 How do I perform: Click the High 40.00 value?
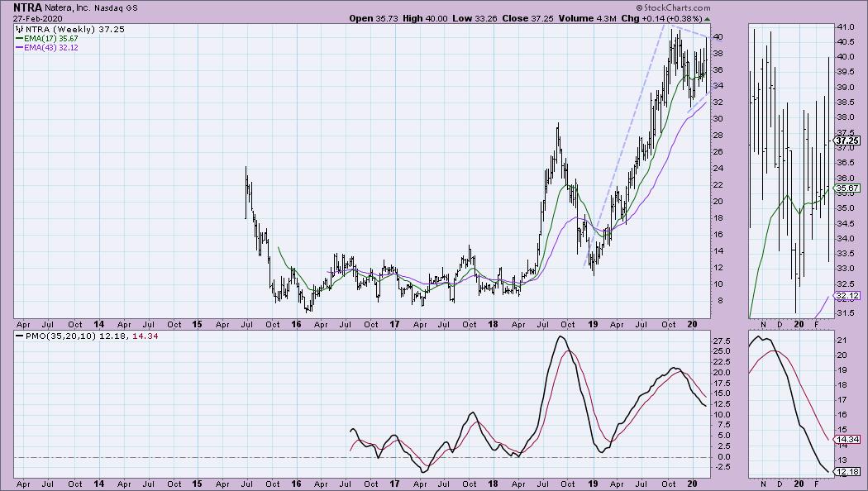pos(425,18)
